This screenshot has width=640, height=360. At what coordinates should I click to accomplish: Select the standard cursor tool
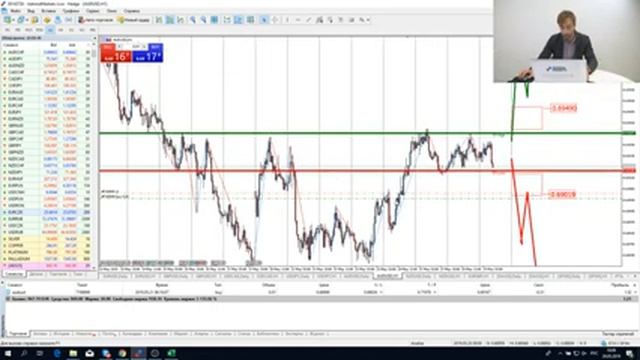[x=264, y=20]
